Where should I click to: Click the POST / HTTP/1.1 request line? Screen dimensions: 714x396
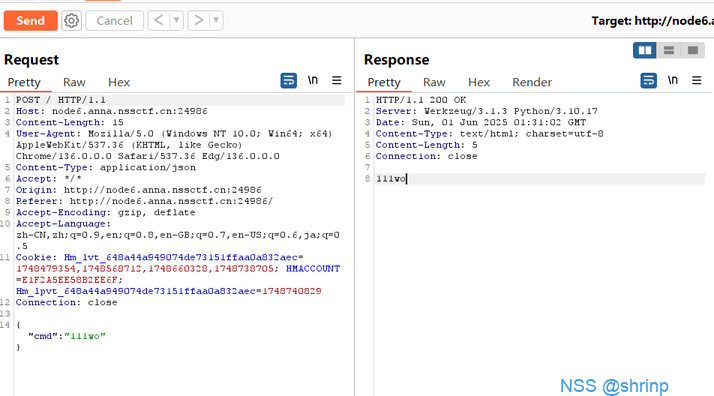(61, 100)
